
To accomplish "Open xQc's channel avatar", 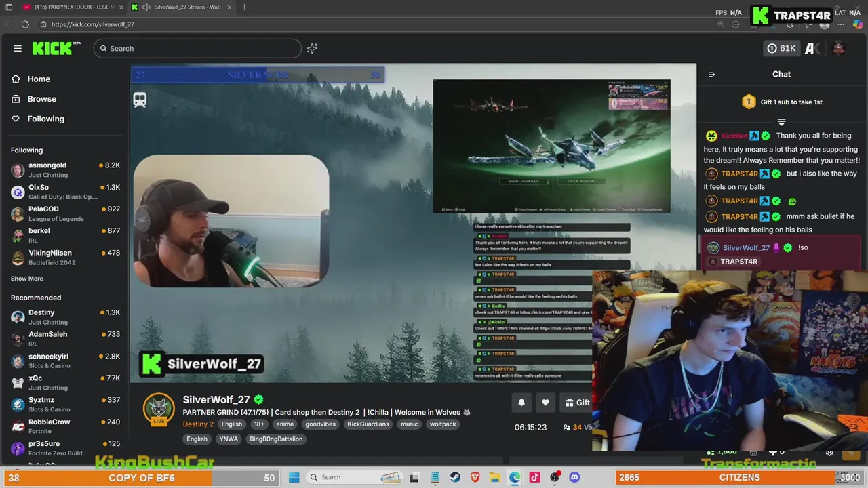I will click(18, 383).
